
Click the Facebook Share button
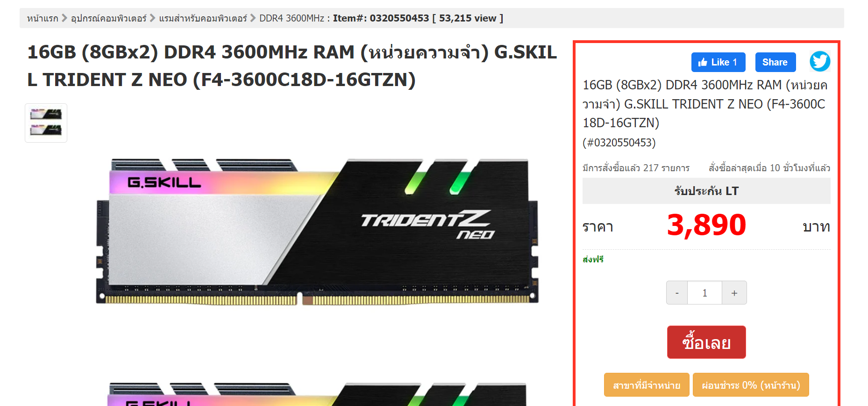tap(776, 62)
